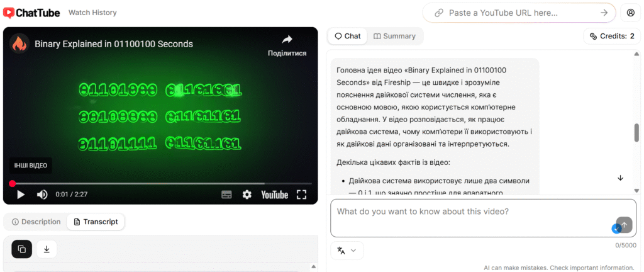Select the Summary tab
This screenshot has width=644, height=272.
(394, 36)
